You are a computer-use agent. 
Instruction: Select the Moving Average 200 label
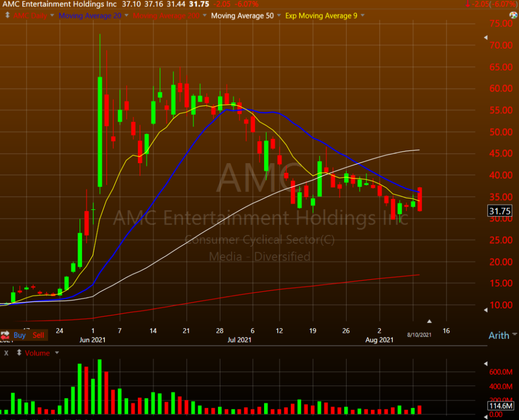(x=166, y=16)
